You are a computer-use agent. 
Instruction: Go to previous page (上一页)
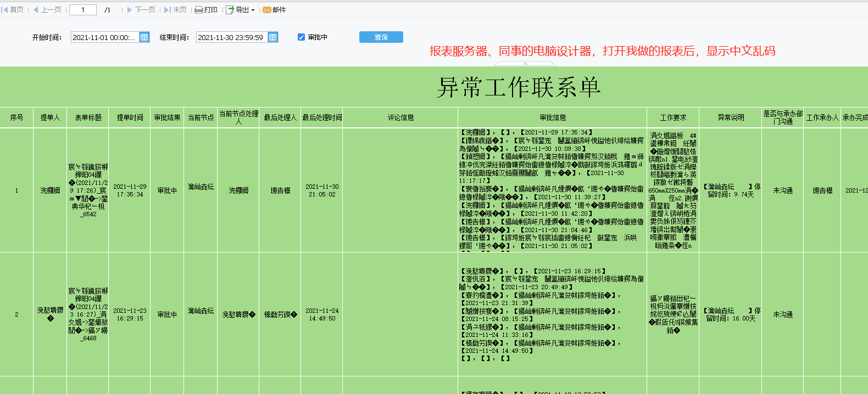(x=47, y=10)
